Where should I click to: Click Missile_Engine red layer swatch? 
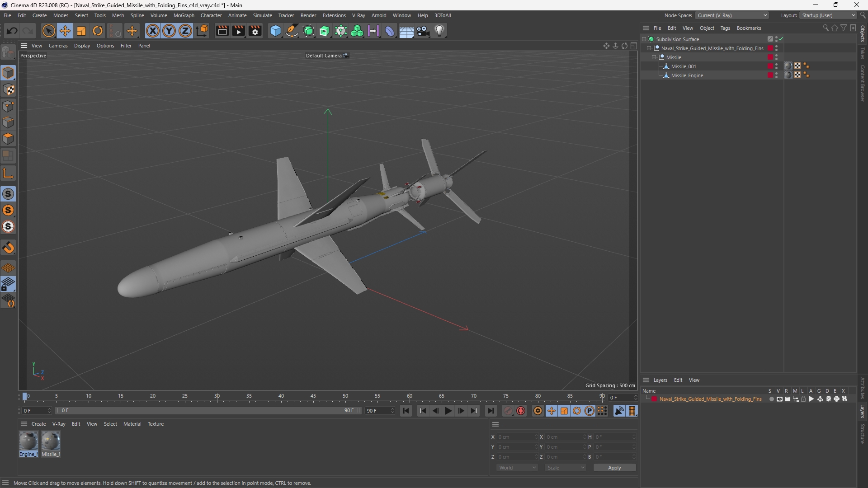[x=770, y=75]
